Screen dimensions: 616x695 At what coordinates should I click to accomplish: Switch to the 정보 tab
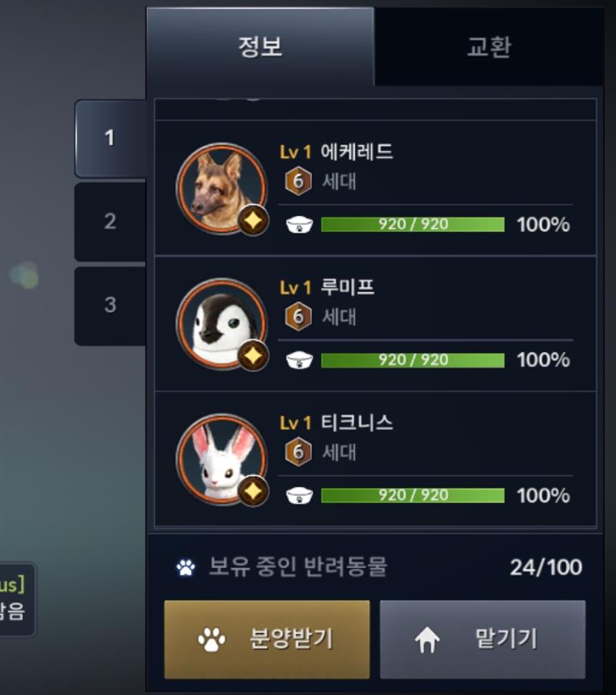tap(260, 46)
